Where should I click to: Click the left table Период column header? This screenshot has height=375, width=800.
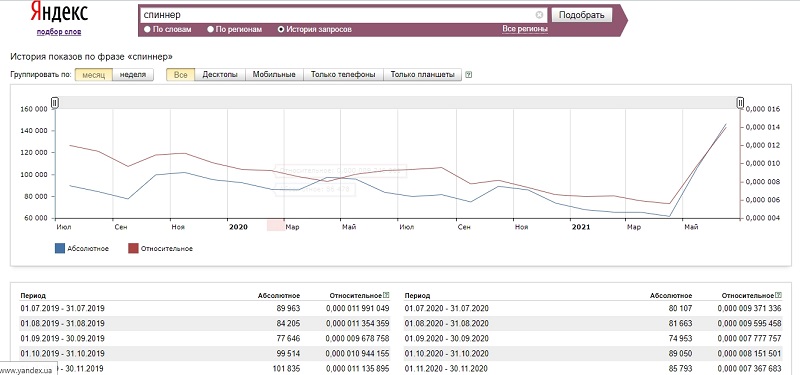[x=33, y=295]
